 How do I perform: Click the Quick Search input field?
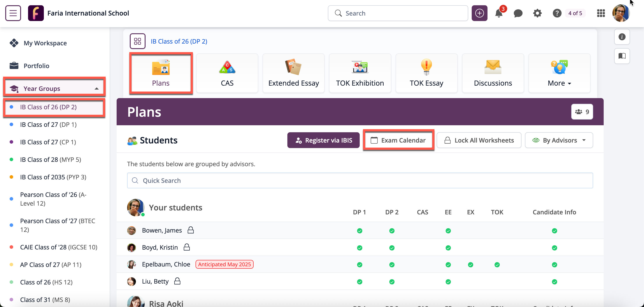360,181
